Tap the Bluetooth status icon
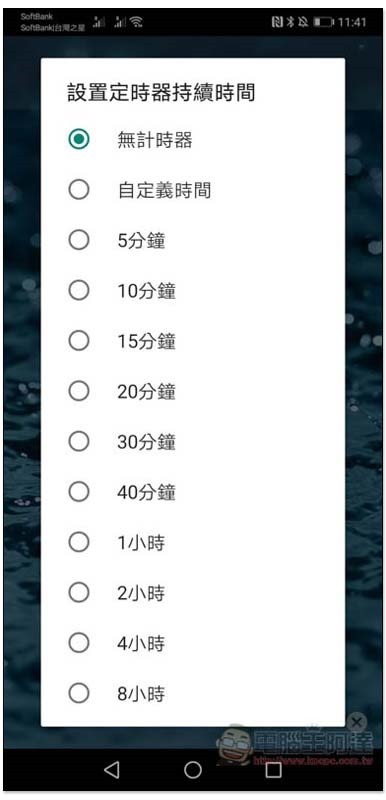Screen dimensions: 386x800 pos(291,22)
